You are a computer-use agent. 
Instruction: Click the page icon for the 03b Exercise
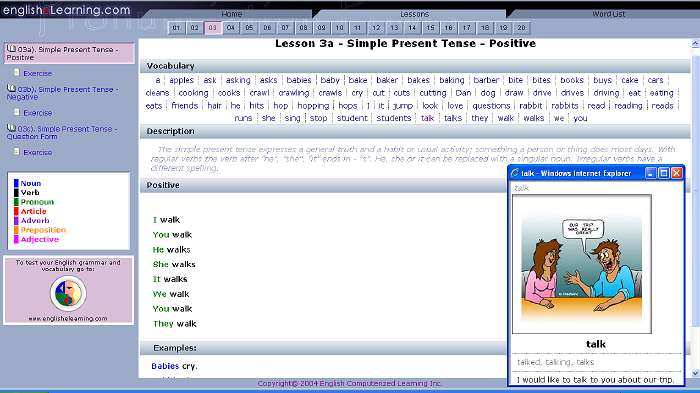(x=17, y=112)
